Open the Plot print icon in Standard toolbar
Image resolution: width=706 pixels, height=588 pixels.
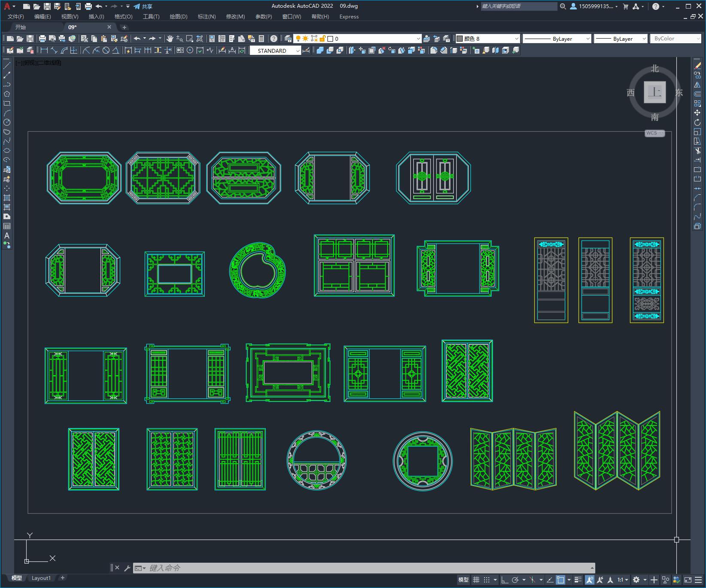[x=42, y=39]
